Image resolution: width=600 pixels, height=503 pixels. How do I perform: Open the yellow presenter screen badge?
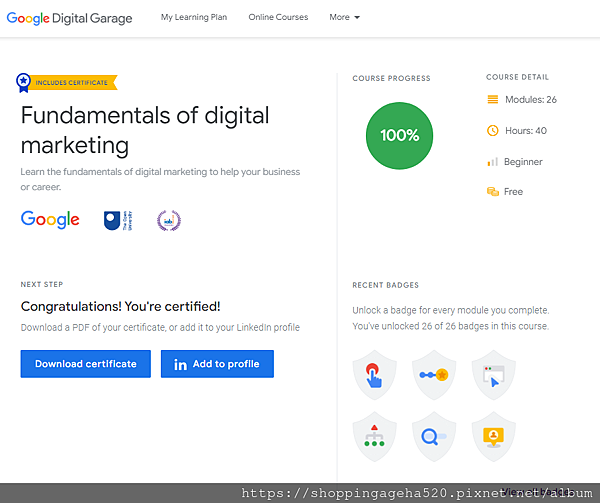click(494, 436)
